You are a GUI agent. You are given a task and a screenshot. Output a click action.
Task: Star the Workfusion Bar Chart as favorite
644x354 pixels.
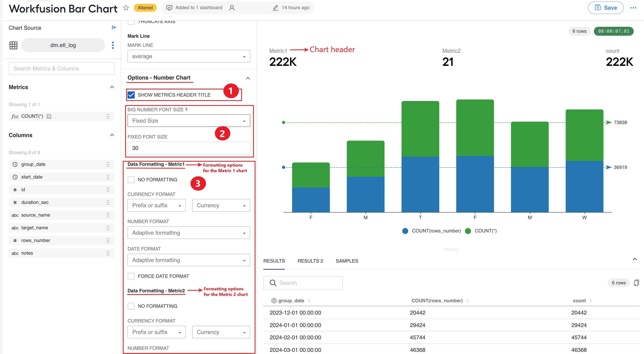coord(126,8)
